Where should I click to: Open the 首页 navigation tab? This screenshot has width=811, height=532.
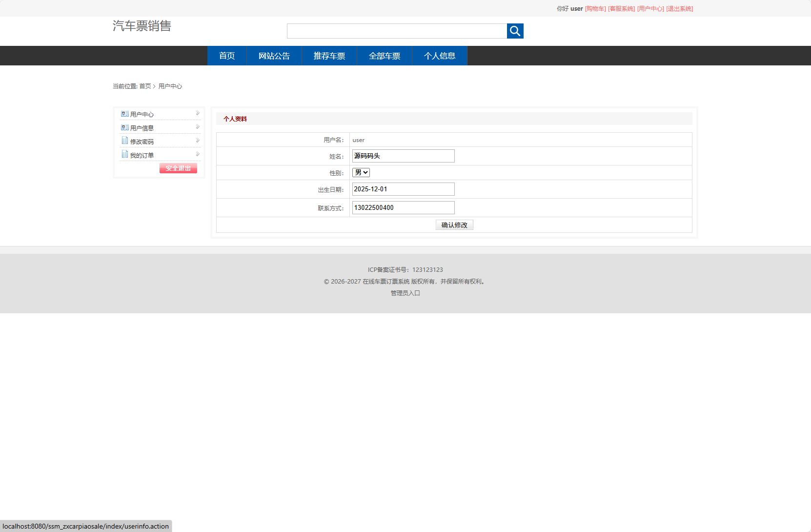227,56
